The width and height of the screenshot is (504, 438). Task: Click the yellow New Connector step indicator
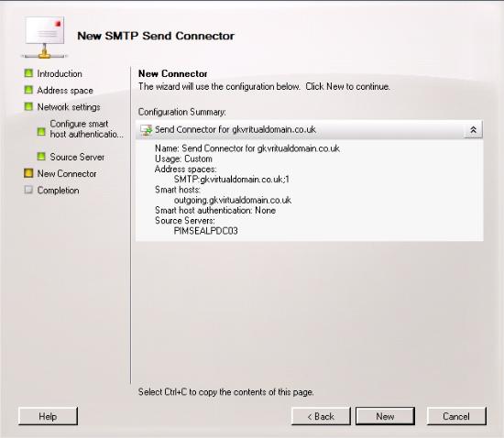[x=28, y=173]
